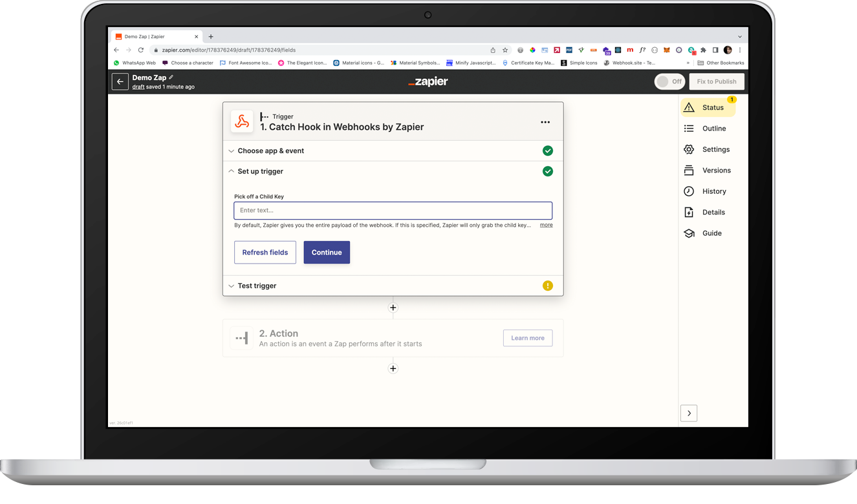857x504 pixels.
Task: Click the Pick off a Child Key field
Action: click(x=393, y=210)
